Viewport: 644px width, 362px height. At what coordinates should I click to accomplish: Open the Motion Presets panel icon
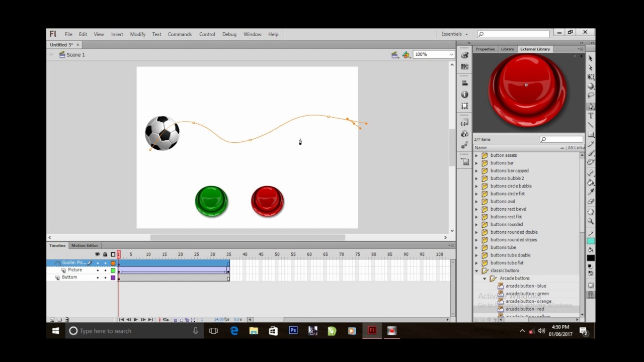click(464, 145)
